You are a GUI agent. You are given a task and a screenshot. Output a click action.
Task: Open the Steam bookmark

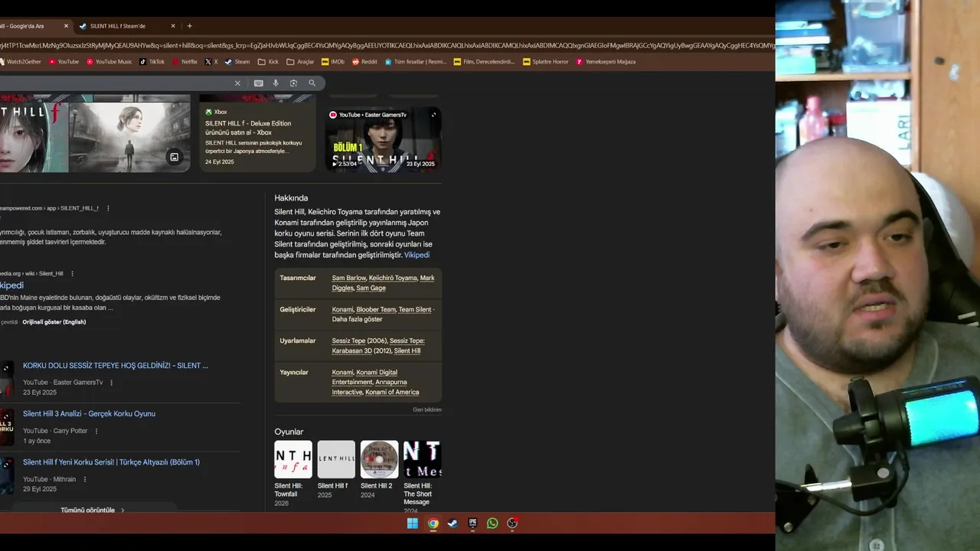(237, 61)
